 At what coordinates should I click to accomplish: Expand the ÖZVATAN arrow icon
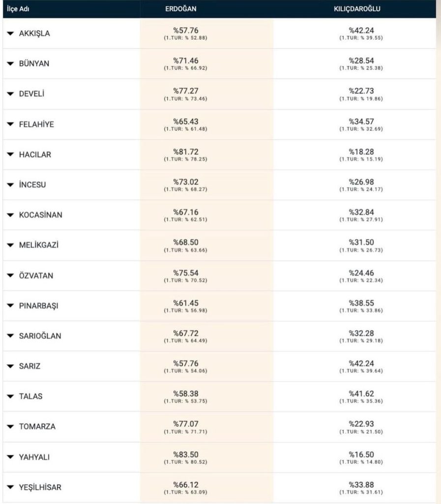tap(10, 276)
